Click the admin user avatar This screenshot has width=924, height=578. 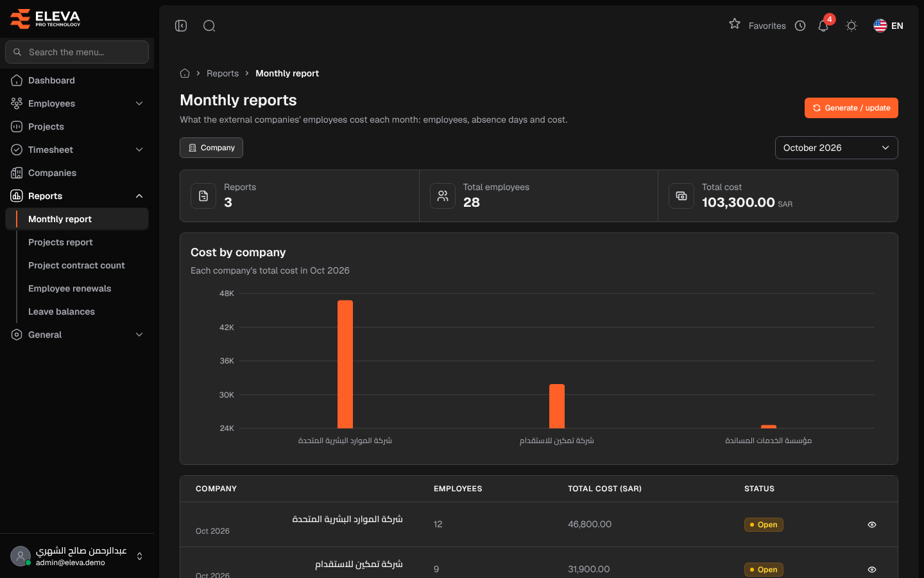(21, 556)
